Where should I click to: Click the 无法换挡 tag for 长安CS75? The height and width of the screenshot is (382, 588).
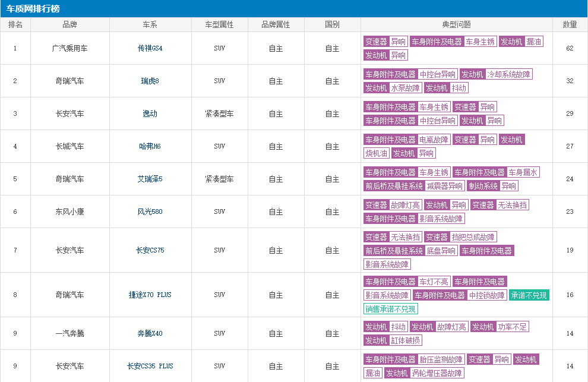click(x=406, y=237)
